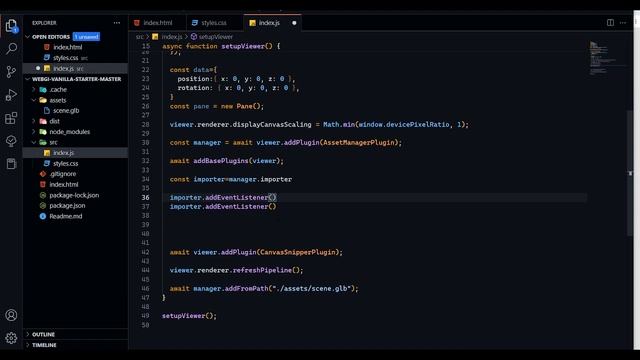The width and height of the screenshot is (640, 360).
Task: Click sticky header 'async function setupViewer()'
Action: coord(221,46)
